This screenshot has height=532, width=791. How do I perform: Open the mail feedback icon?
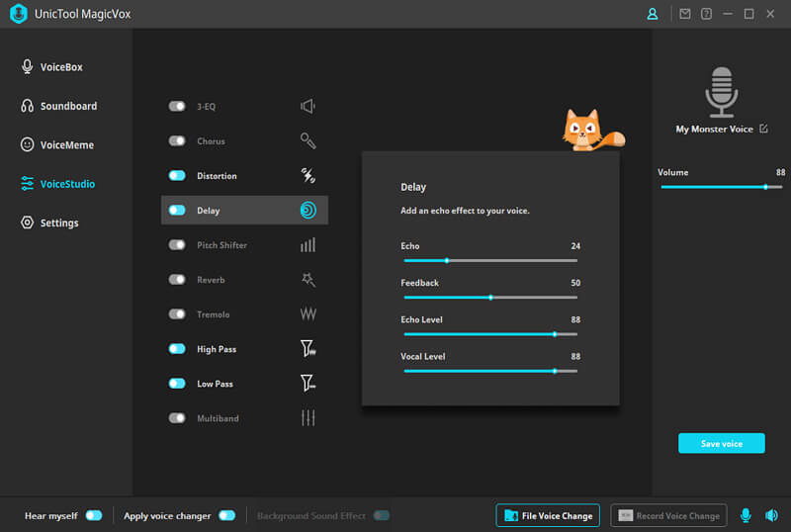point(685,14)
